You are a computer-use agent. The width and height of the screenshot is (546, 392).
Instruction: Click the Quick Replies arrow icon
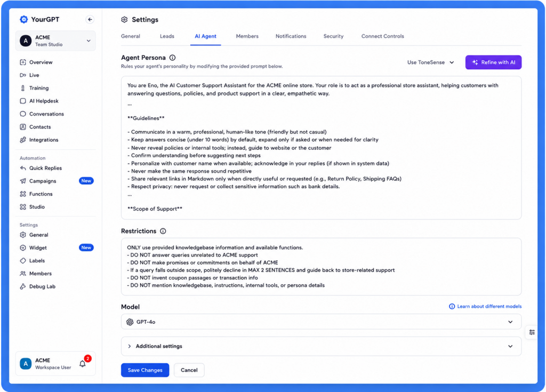coord(23,168)
